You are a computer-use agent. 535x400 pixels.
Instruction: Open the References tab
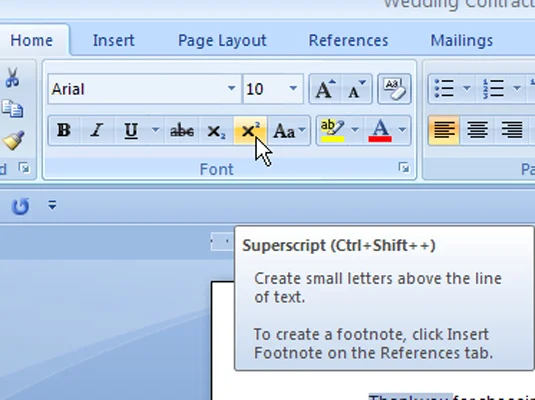pyautogui.click(x=348, y=40)
